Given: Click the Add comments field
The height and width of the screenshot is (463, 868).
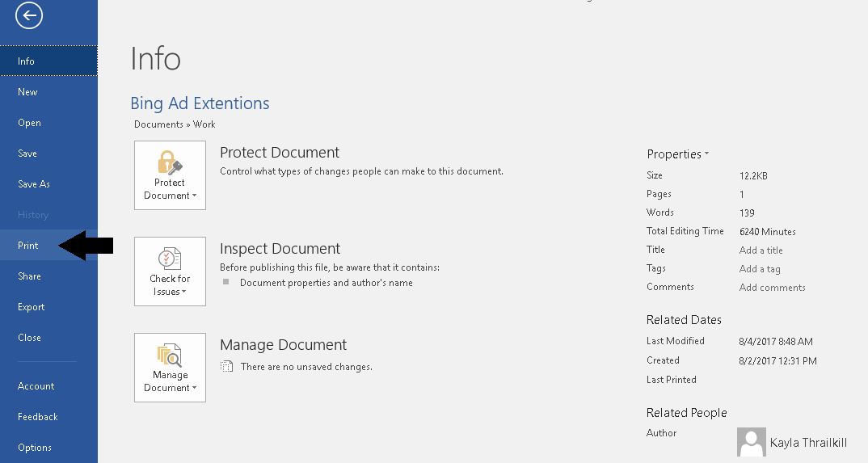Looking at the screenshot, I should (772, 288).
